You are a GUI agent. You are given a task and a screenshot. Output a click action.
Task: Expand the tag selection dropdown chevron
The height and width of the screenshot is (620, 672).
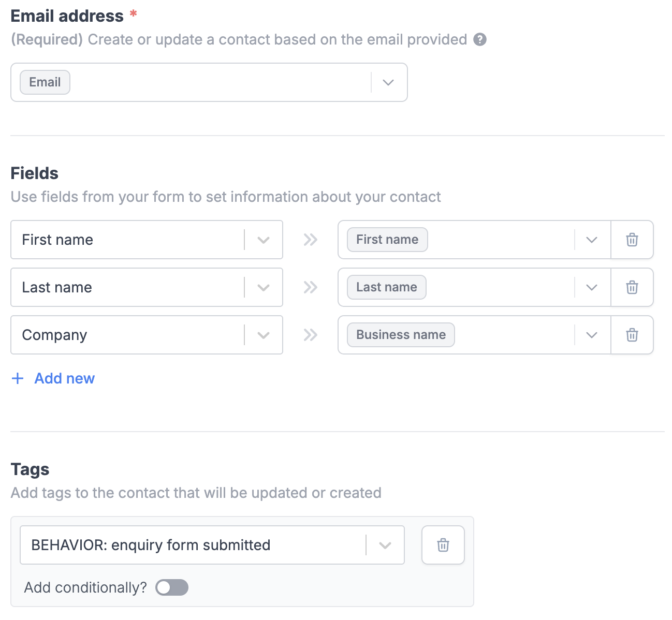tap(385, 545)
